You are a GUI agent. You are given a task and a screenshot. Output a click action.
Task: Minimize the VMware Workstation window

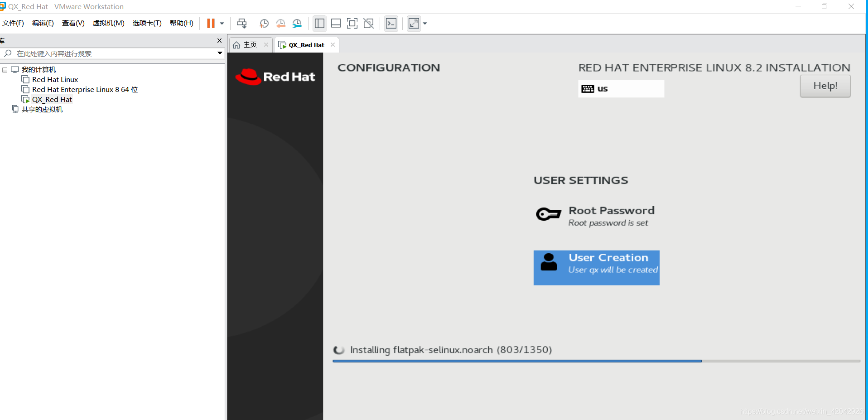pyautogui.click(x=798, y=6)
